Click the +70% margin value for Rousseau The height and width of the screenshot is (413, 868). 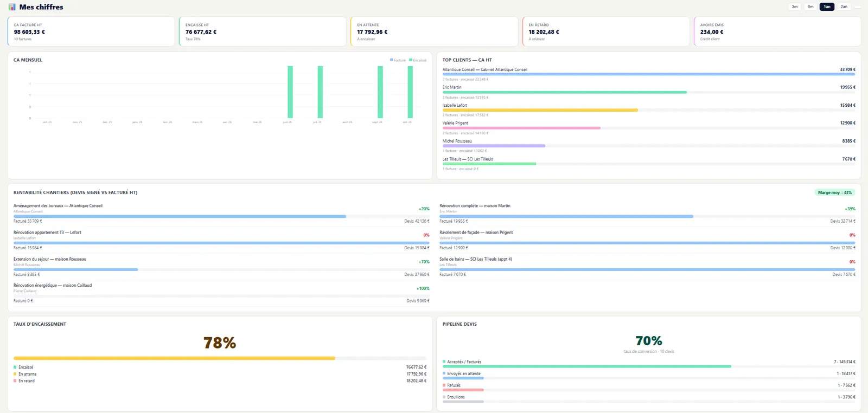click(424, 262)
